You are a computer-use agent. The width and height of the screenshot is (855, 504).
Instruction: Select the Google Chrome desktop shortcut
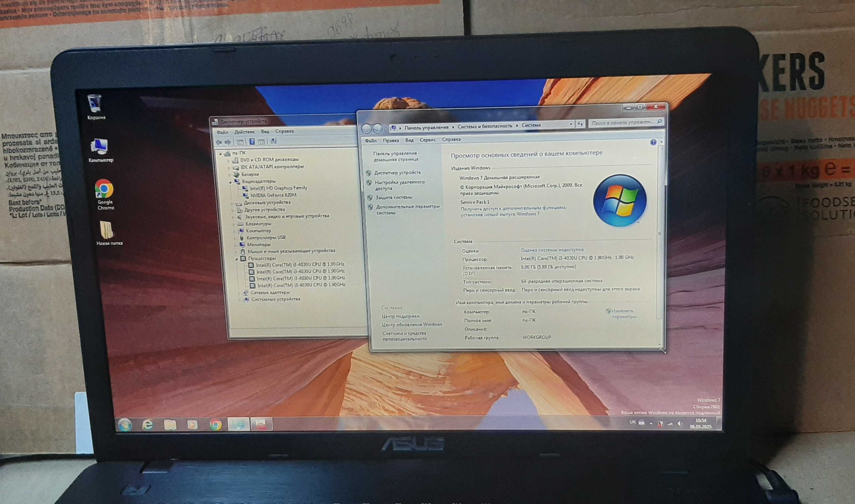click(x=105, y=194)
